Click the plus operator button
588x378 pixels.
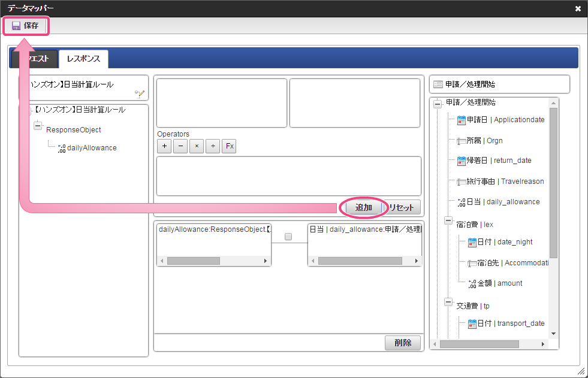tap(164, 146)
